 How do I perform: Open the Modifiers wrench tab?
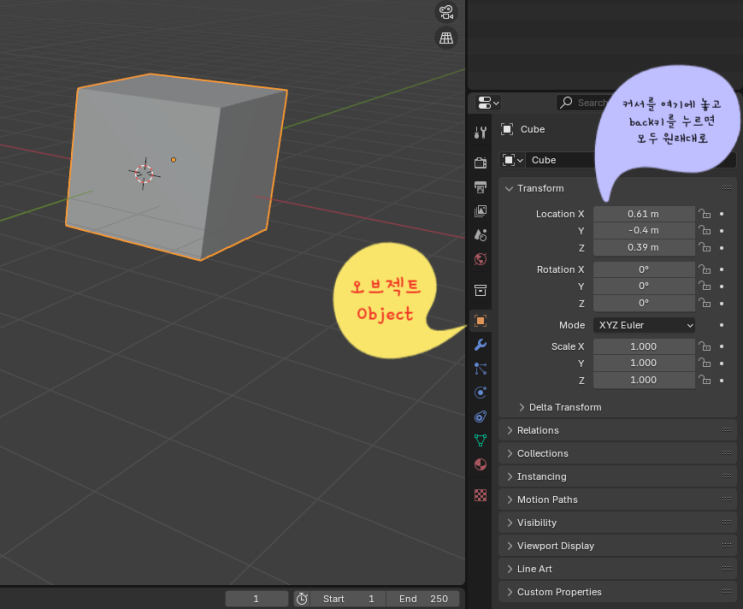point(481,345)
